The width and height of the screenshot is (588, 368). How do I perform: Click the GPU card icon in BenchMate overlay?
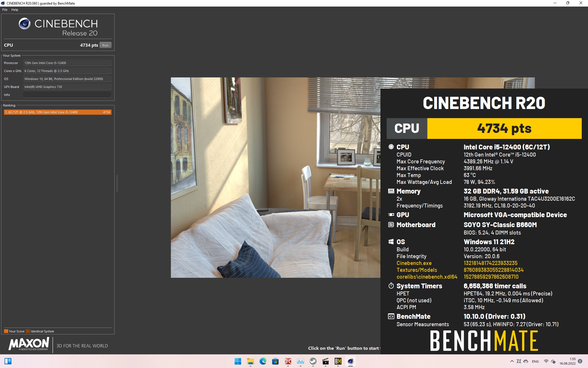(x=391, y=215)
